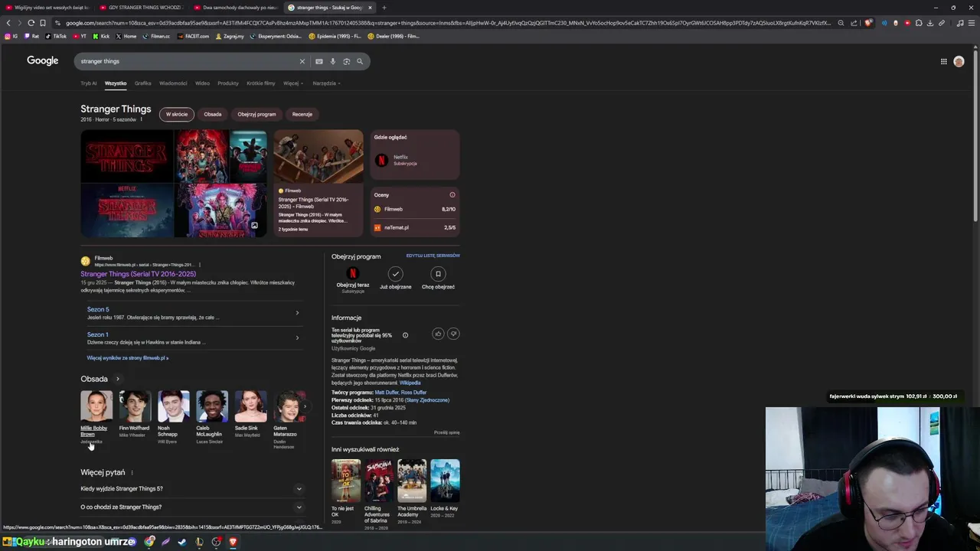Open the Finn Wolfhard cast photo
The image size is (980, 551).
pos(135,406)
